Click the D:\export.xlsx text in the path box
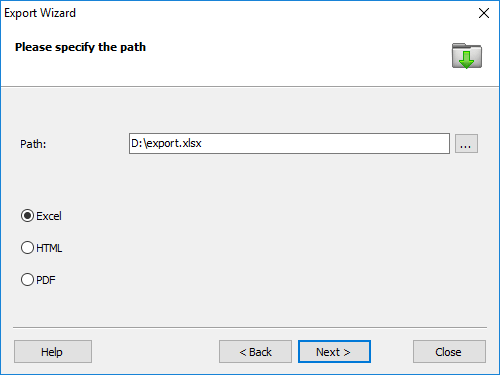The image size is (500, 375). tap(166, 143)
